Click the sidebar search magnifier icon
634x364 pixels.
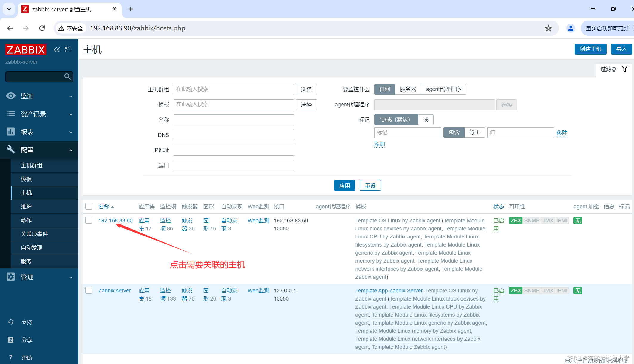pos(67,77)
